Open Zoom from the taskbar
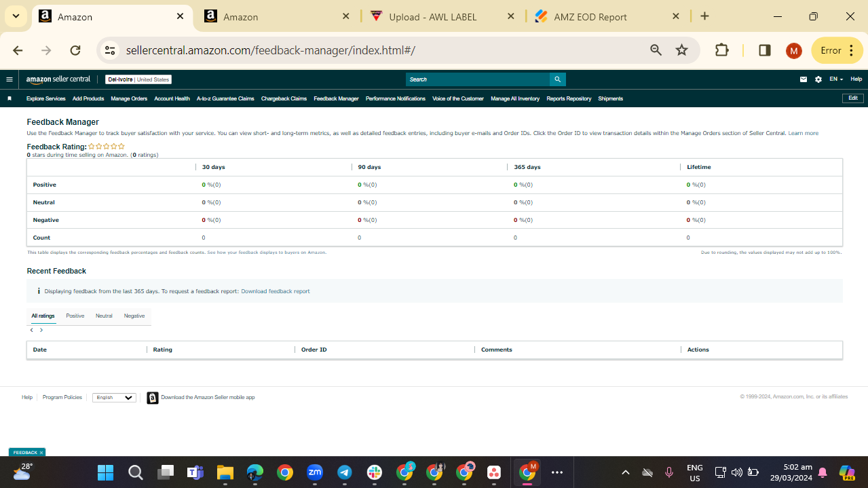The width and height of the screenshot is (868, 488). pos(314,472)
